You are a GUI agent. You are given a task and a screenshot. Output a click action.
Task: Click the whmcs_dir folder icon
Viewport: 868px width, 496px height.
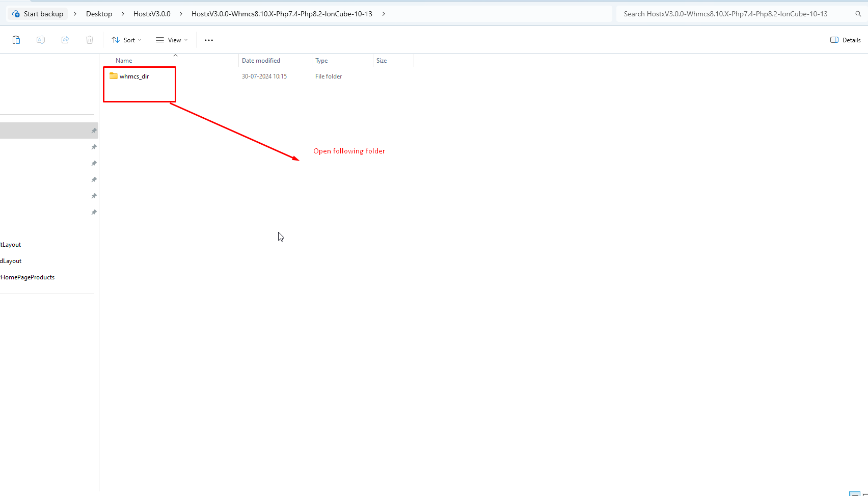pyautogui.click(x=114, y=76)
